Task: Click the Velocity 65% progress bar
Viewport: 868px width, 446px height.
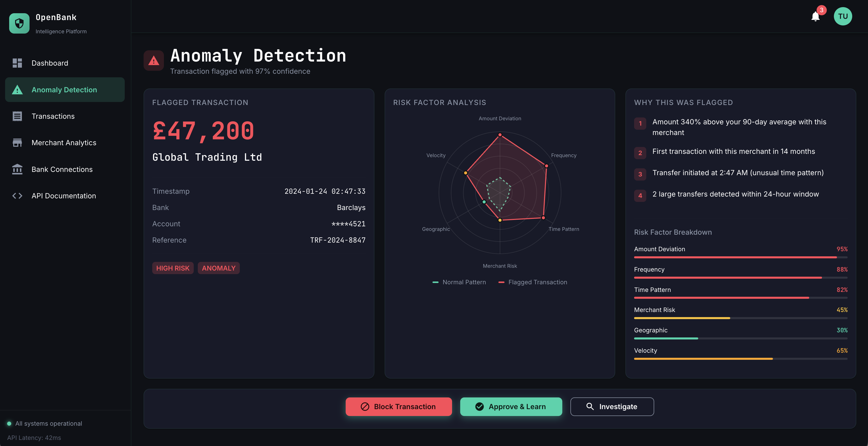Action: tap(741, 359)
